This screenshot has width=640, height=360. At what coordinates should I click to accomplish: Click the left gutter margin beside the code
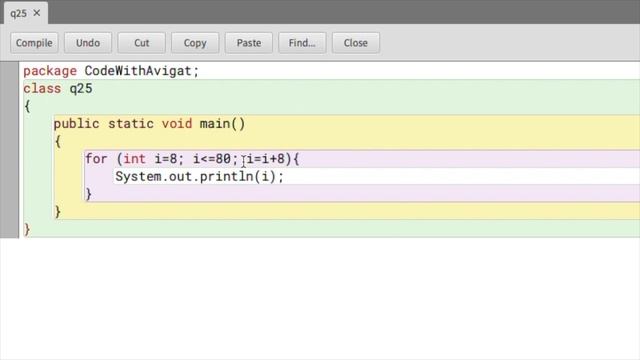point(9,150)
